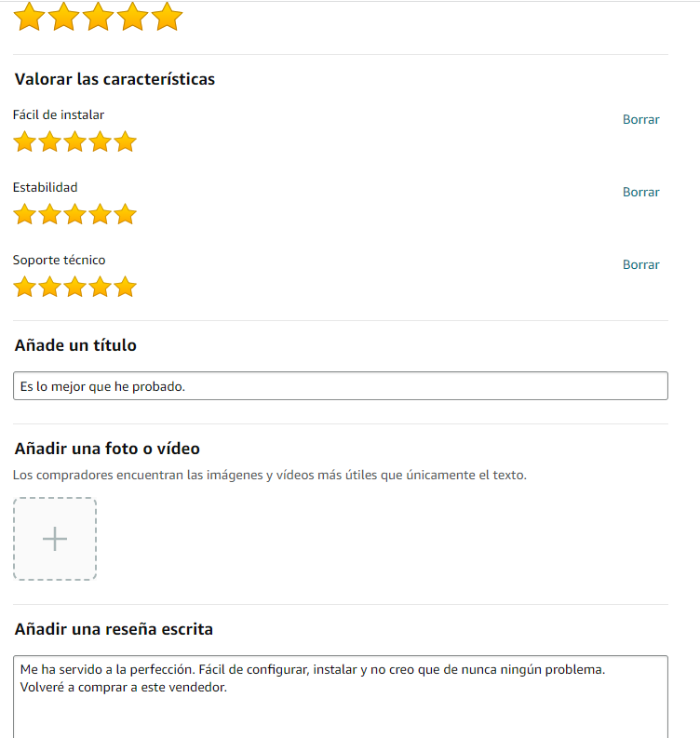
Task: Rate 'Estabilidad' with five stars
Action: coord(125,215)
